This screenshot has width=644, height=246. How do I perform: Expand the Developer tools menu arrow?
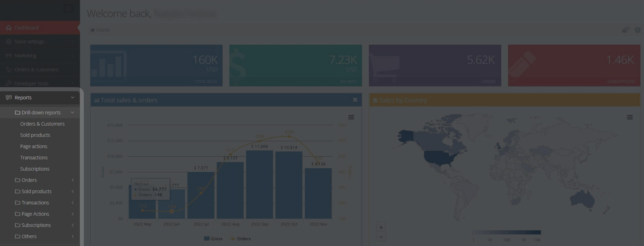(x=73, y=83)
